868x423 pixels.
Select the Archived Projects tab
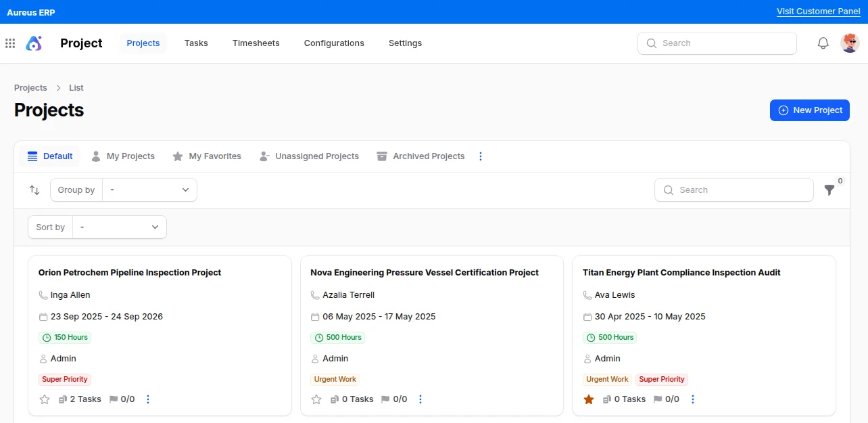[420, 156]
